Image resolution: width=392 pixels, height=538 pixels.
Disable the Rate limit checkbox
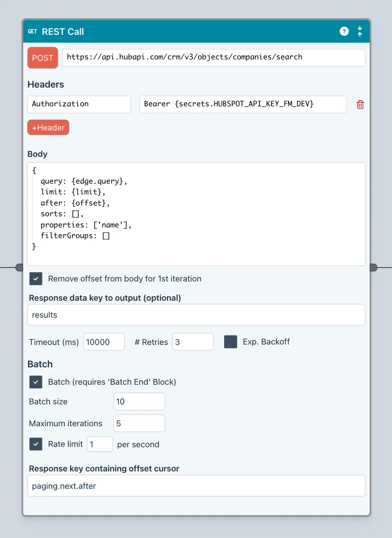36,444
